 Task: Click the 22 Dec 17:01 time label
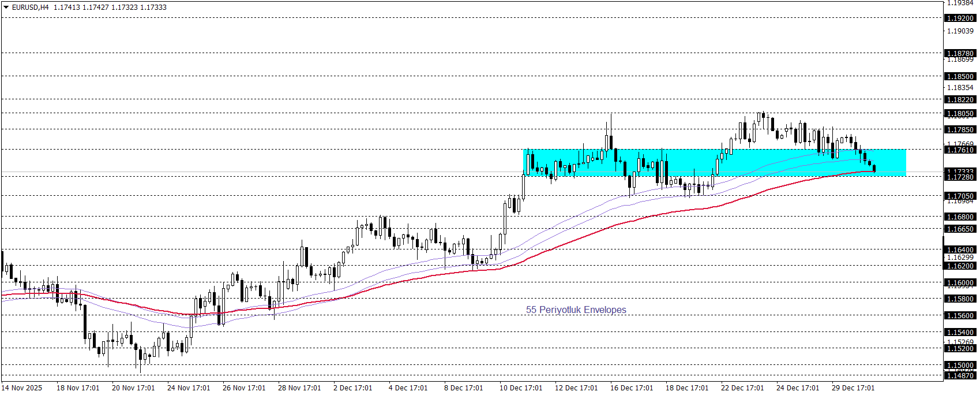click(x=742, y=388)
